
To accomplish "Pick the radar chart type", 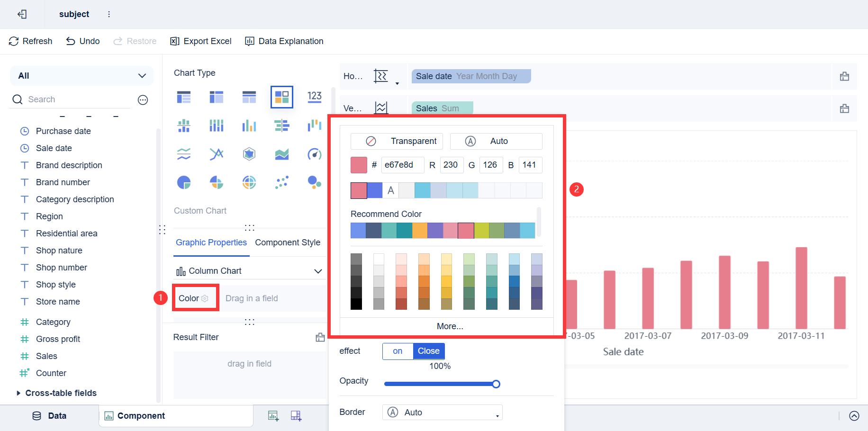I will (x=249, y=153).
